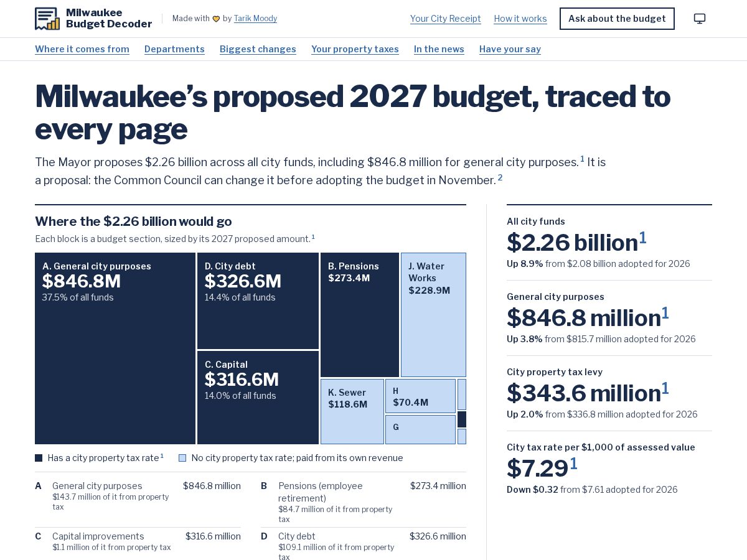747x560 pixels.
Task: Click General city purposes row in legend table
Action: coord(138,496)
